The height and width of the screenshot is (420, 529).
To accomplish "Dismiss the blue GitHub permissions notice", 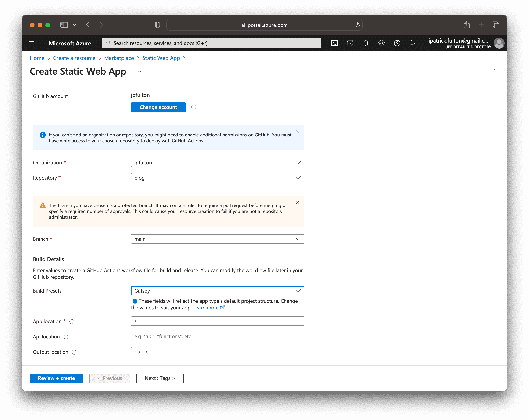I will (x=297, y=132).
